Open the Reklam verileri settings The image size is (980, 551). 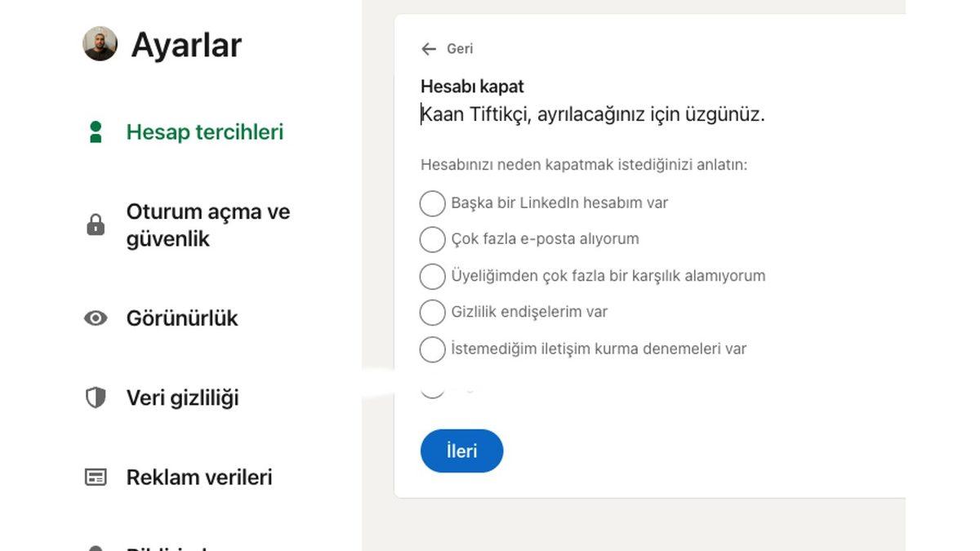pos(198,477)
